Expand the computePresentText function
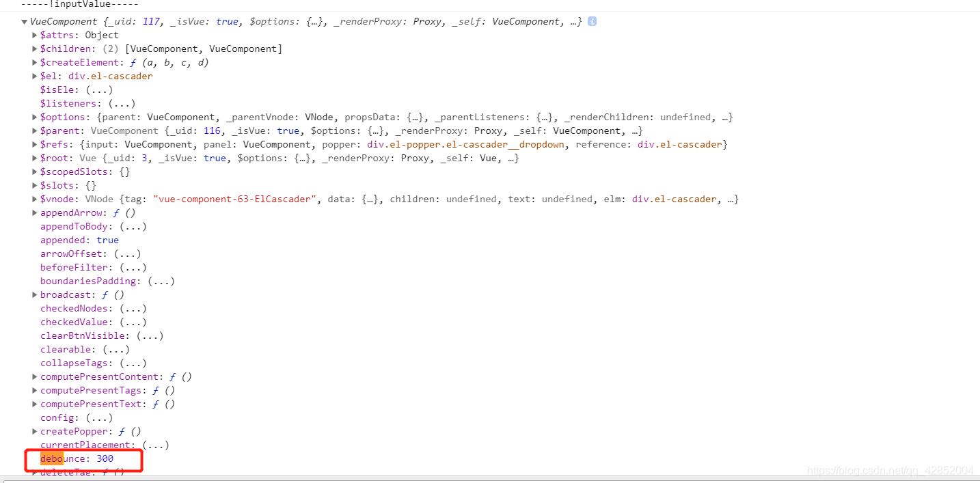This screenshot has height=483, width=980. coord(35,404)
